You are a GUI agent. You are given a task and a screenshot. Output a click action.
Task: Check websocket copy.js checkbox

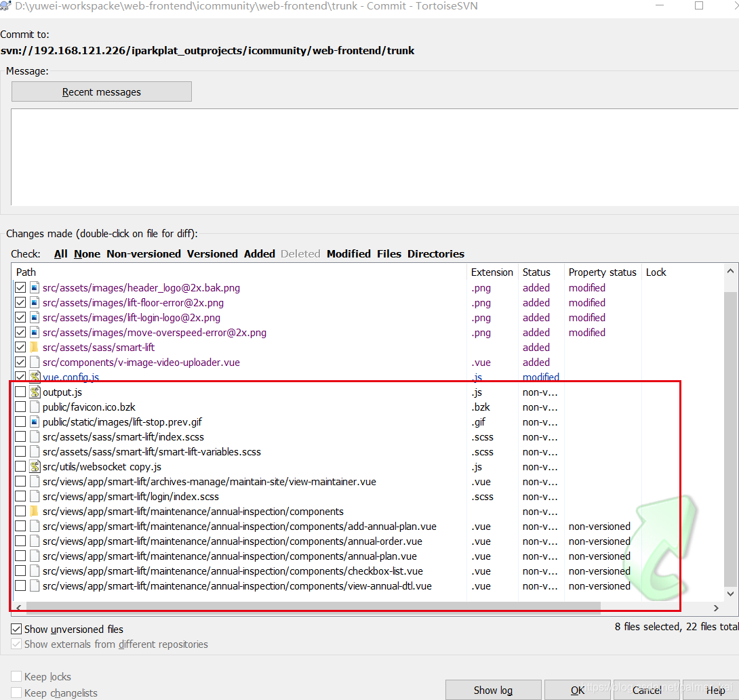(20, 467)
